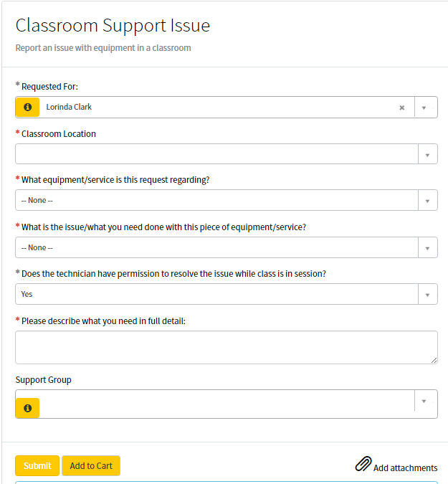448x484 pixels.
Task: Click inside the Support Group field
Action: [x=227, y=404]
